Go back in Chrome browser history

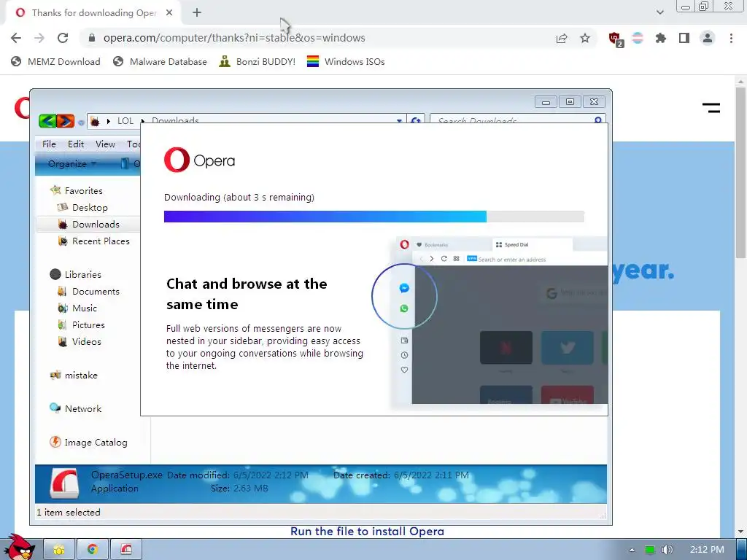(x=16, y=38)
